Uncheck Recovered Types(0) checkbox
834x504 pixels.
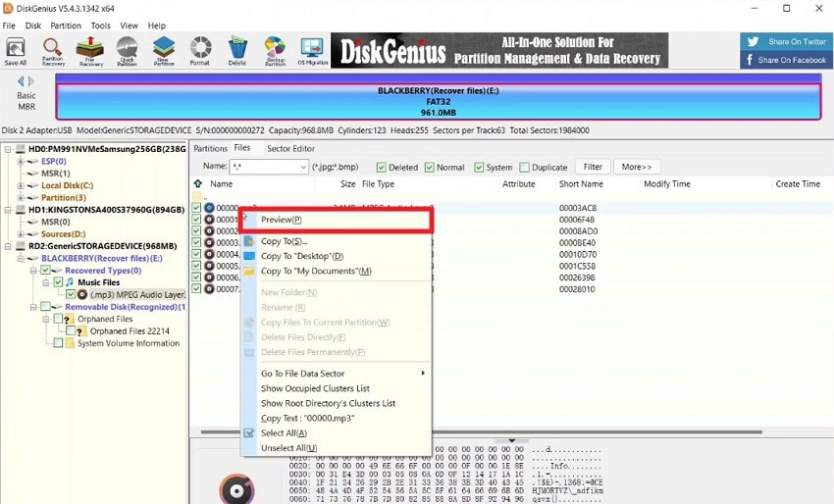[46, 270]
